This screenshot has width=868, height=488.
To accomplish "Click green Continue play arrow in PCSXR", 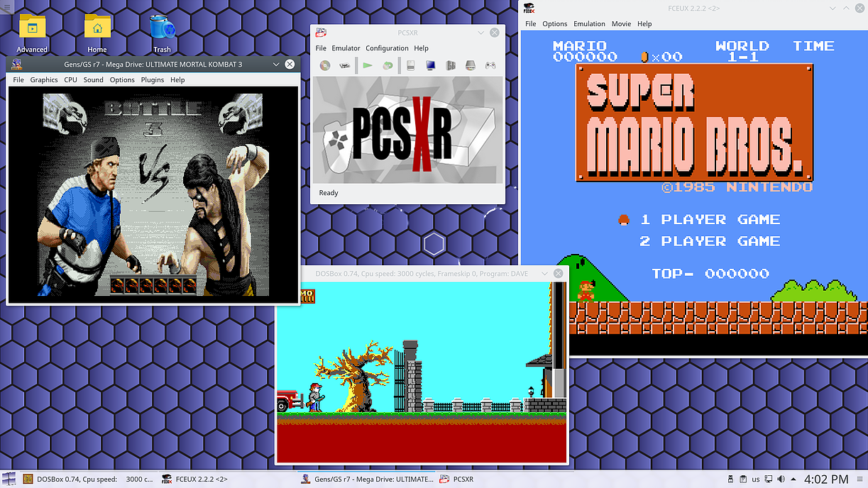I will (368, 65).
